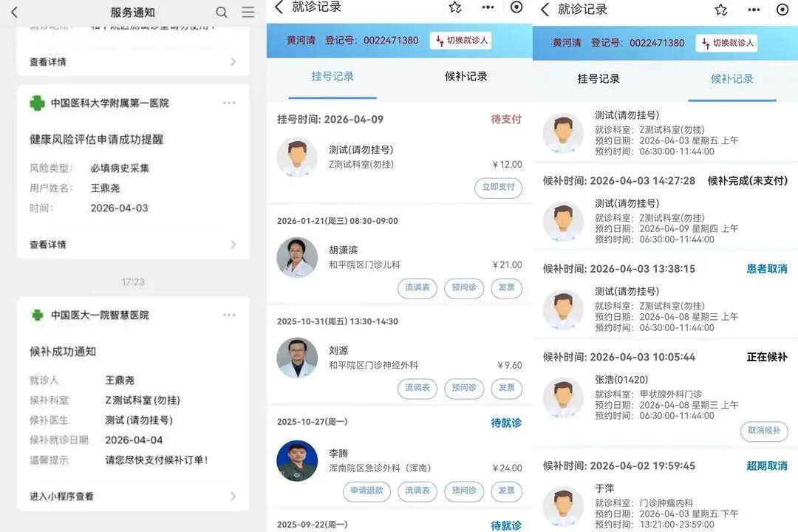Image resolution: width=798 pixels, height=532 pixels.
Task: Switch to 候补记录 tab in middle panel
Action: [465, 77]
